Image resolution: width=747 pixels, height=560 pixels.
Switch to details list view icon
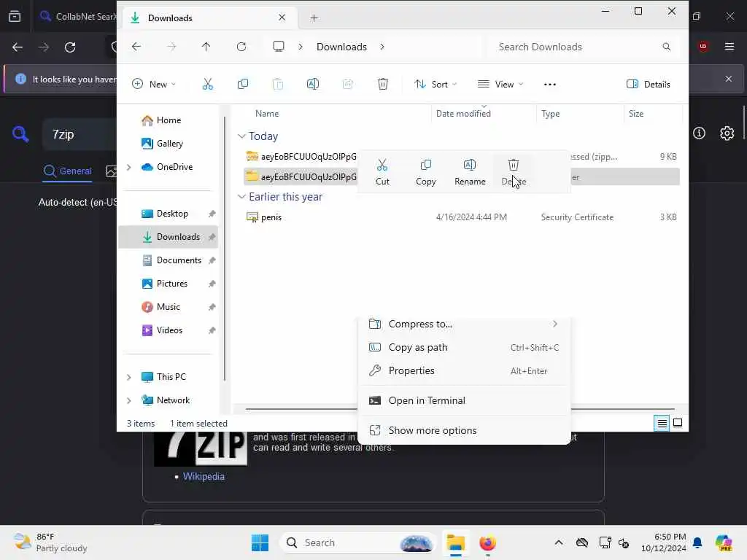click(662, 423)
